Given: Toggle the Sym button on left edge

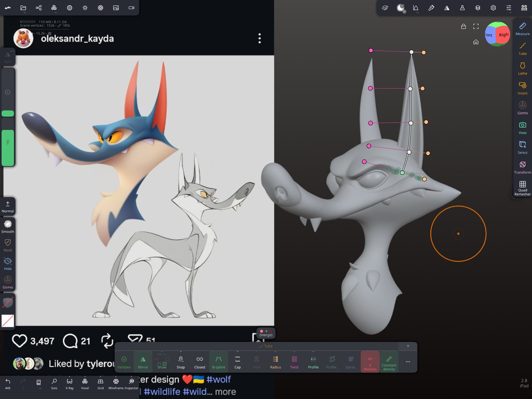Looking at the screenshot, I should 8,56.
